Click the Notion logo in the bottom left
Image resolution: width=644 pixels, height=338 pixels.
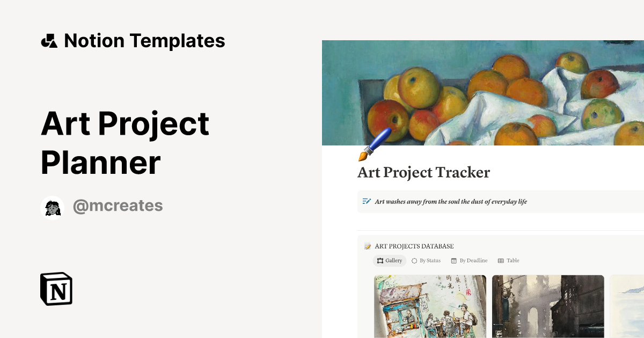point(55,289)
